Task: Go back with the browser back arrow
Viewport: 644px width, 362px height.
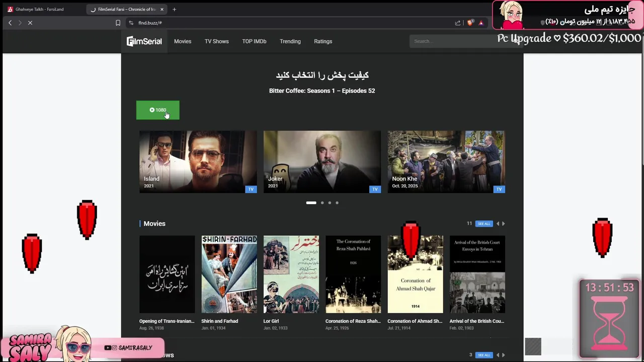Action: point(10,23)
